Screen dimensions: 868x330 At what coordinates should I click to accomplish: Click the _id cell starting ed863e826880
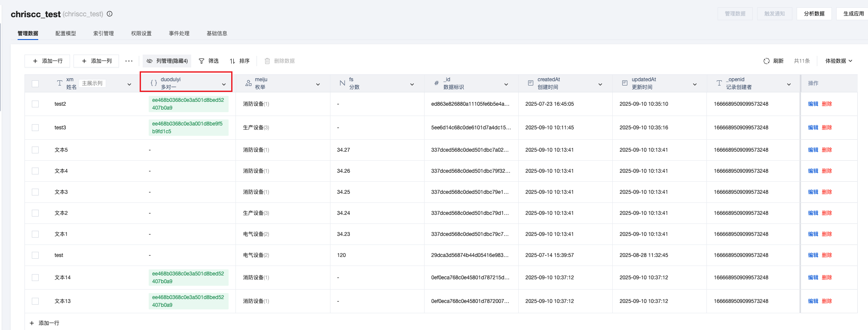pyautogui.click(x=470, y=104)
